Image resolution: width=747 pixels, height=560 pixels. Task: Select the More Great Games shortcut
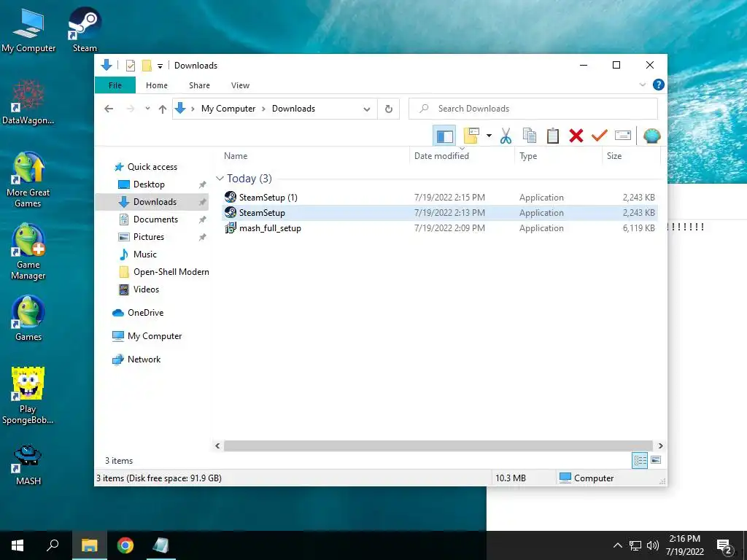(28, 180)
